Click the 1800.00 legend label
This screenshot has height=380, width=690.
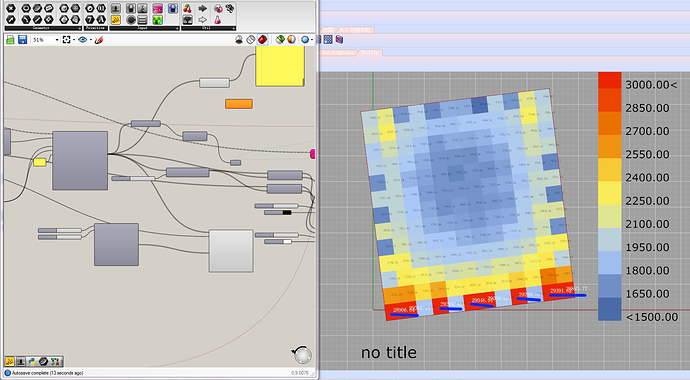647,270
